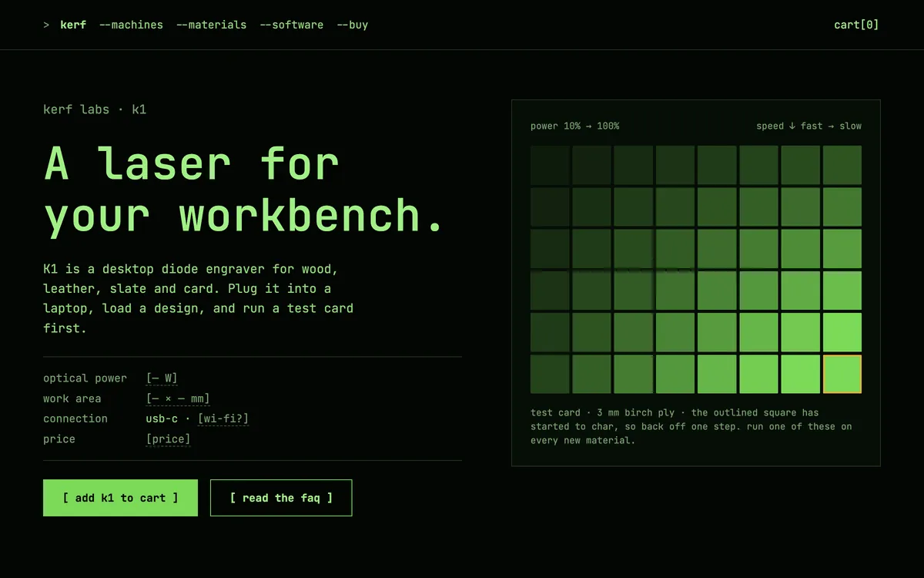Click the test card 3 mm birch ply caption
This screenshot has width=924, height=578.
click(x=691, y=426)
